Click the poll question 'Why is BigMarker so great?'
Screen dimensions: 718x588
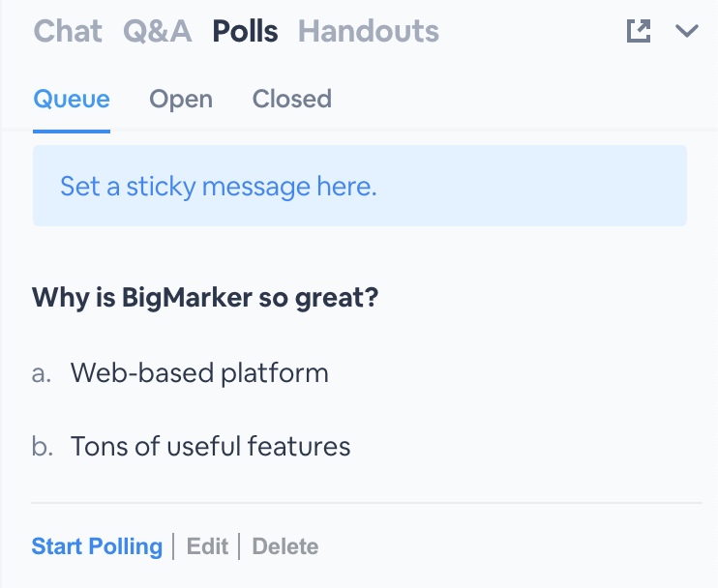pos(205,297)
